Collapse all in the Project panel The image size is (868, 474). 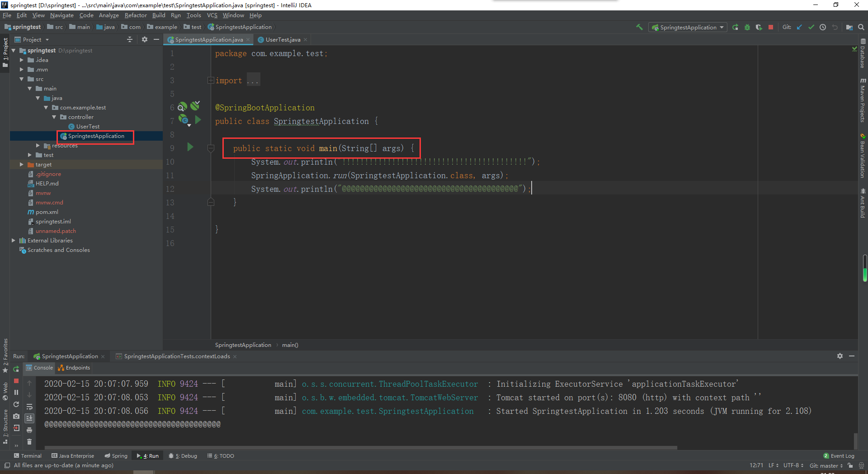(130, 39)
